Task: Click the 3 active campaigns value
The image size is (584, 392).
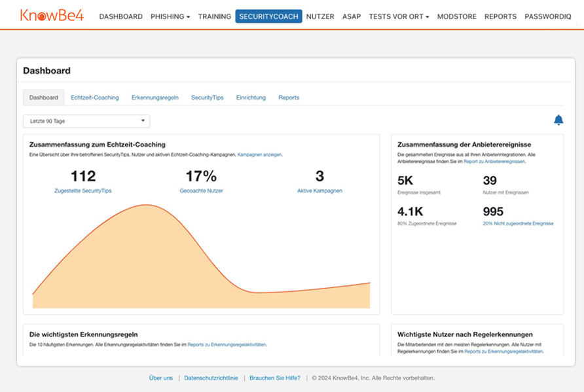Action: [x=319, y=176]
